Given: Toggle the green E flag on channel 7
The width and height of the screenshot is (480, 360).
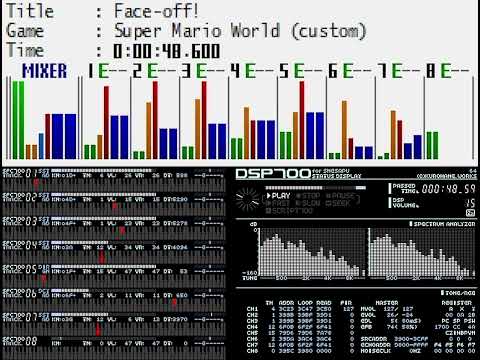Looking at the screenshot, I should [x=397, y=71].
